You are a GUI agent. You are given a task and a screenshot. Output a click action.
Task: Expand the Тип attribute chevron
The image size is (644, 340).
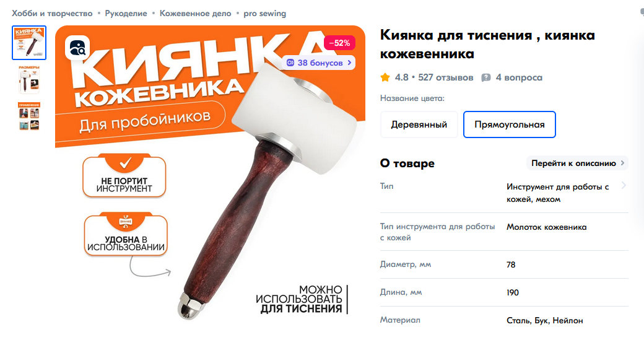pos(624,186)
